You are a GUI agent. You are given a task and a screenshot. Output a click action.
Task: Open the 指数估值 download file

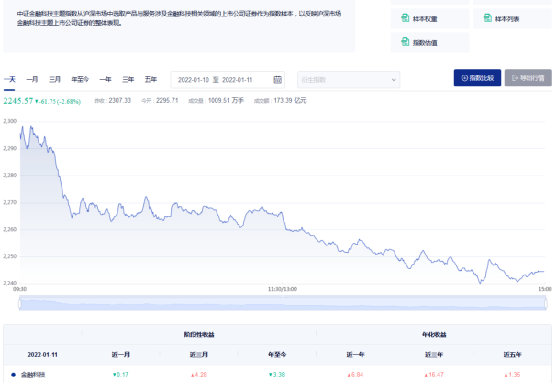click(430, 42)
